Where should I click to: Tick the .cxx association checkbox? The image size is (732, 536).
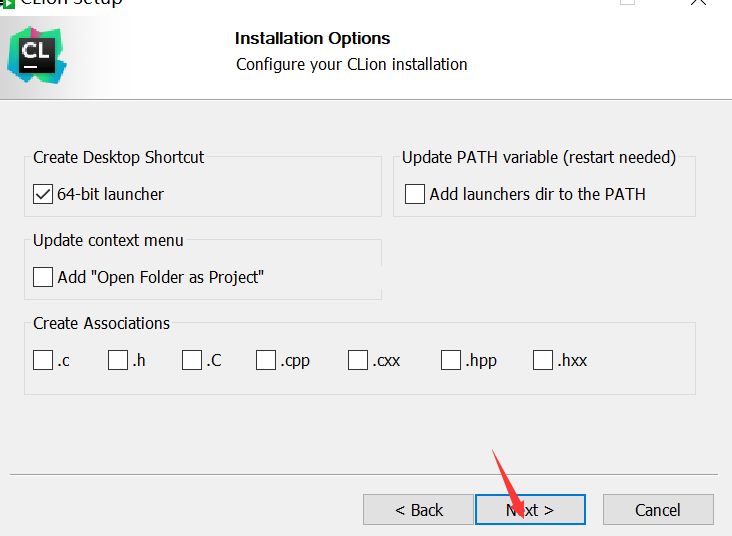point(358,360)
